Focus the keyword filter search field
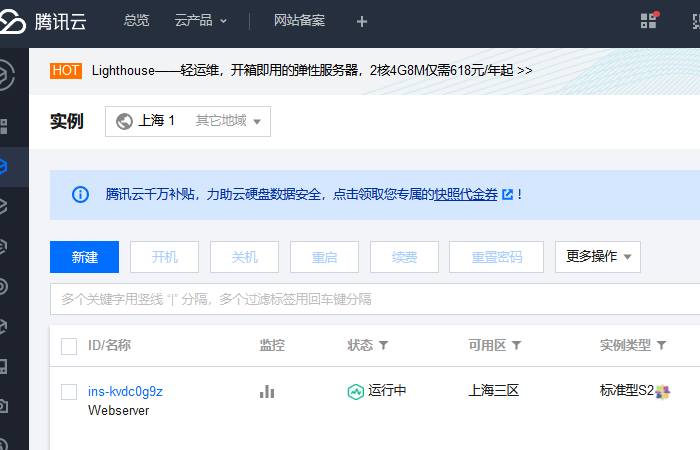 (x=375, y=299)
